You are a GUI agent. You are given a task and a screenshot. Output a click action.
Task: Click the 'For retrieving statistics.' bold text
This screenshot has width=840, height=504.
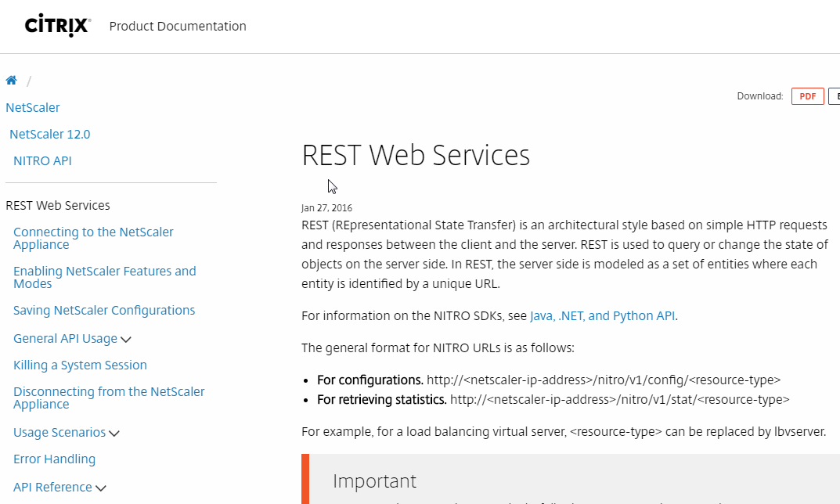(x=382, y=400)
